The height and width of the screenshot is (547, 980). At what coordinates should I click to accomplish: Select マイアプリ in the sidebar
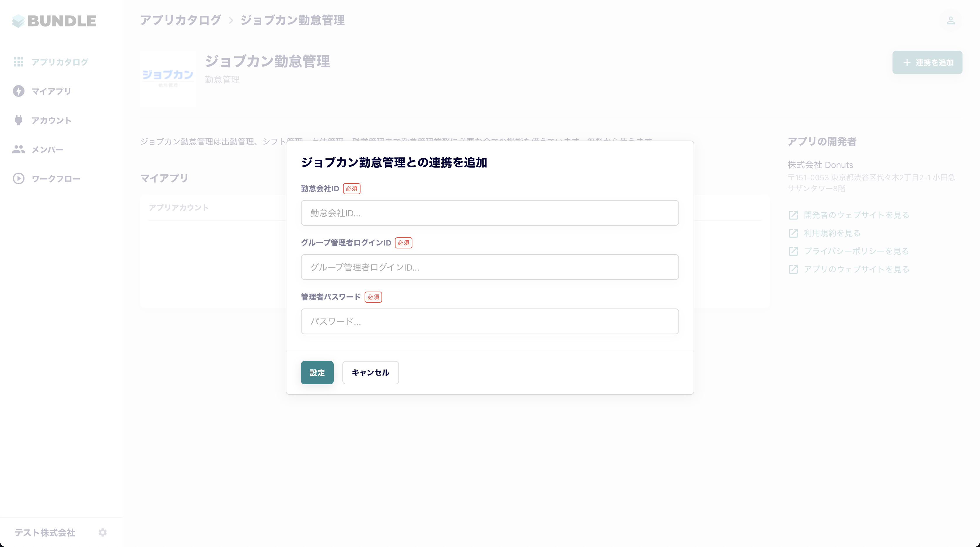point(51,91)
